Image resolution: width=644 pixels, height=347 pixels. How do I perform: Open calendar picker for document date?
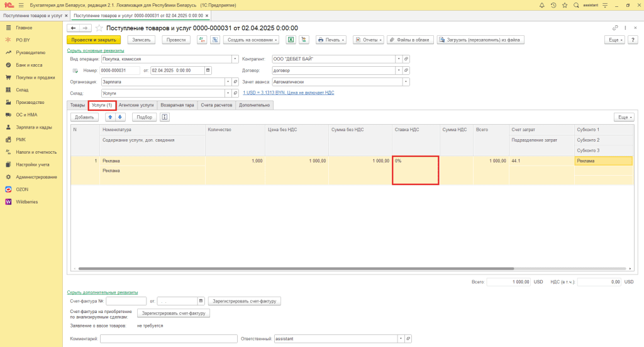pyautogui.click(x=208, y=71)
